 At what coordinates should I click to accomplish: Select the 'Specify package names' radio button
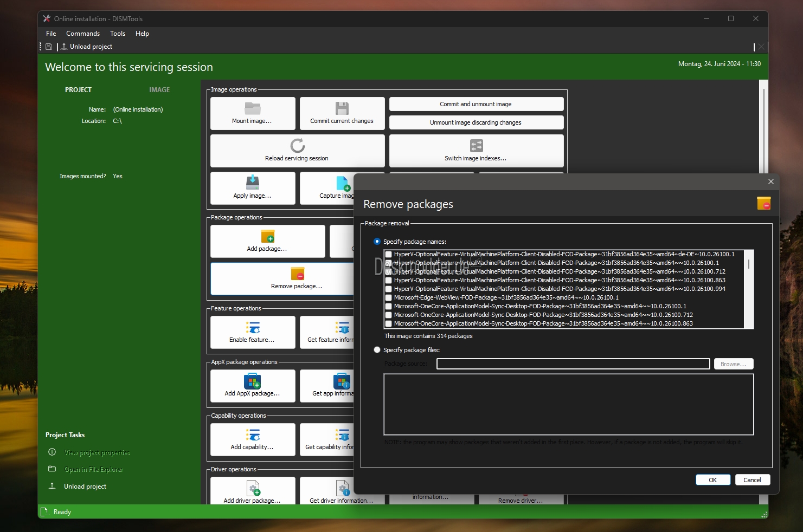[x=377, y=242]
